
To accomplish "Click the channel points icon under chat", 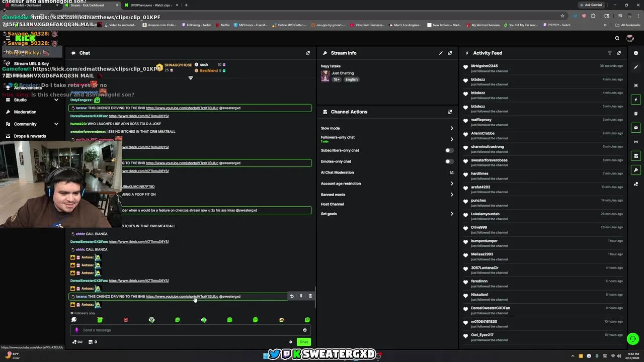I will tap(77, 342).
